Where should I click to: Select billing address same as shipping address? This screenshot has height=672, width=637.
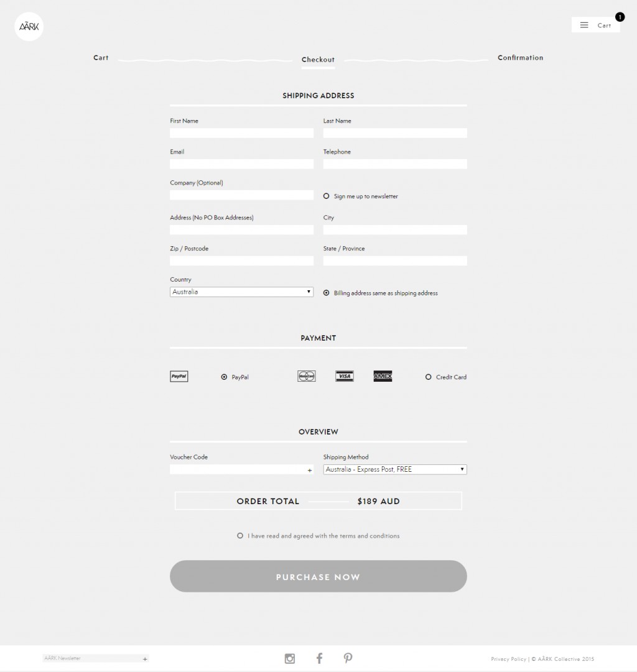coord(326,293)
